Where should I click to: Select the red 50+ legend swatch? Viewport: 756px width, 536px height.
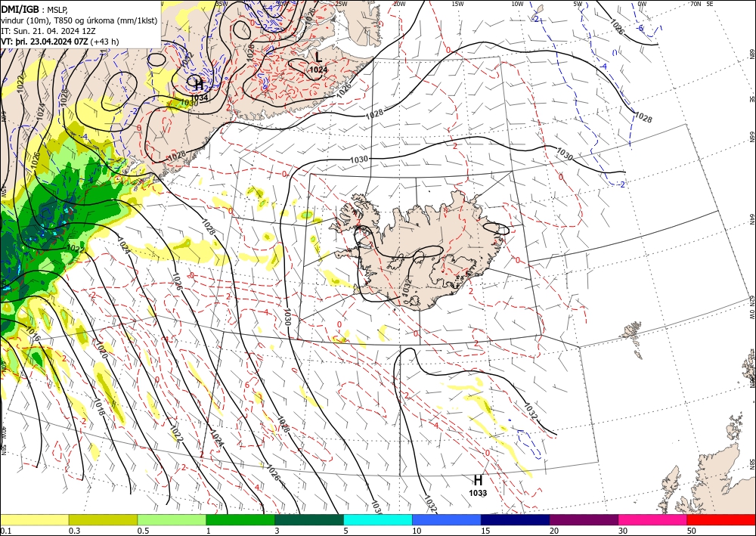tap(721, 519)
